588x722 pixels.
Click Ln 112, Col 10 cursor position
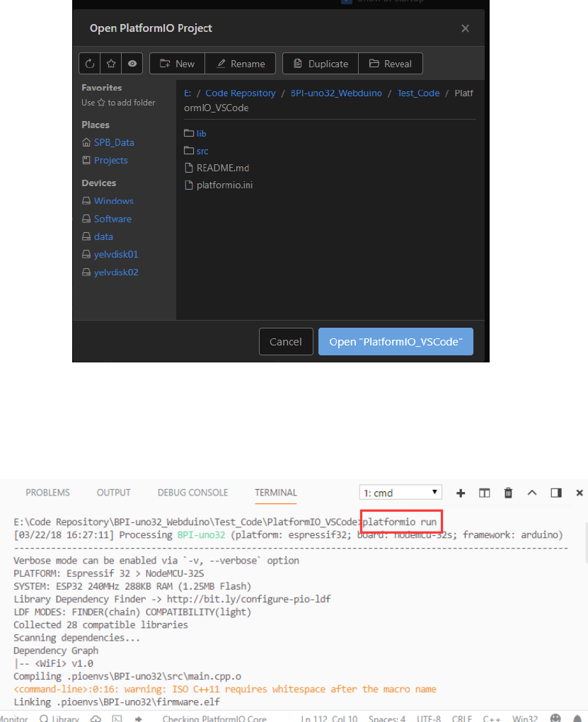pyautogui.click(x=329, y=718)
